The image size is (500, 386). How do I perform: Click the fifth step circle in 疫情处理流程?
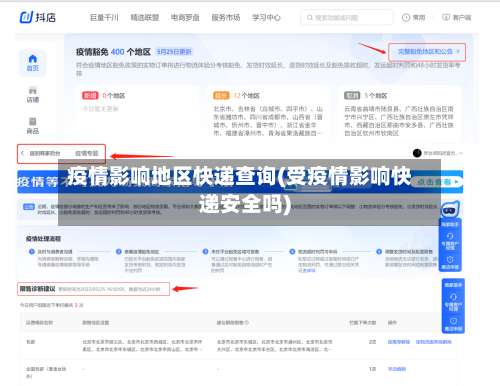coord(379,252)
